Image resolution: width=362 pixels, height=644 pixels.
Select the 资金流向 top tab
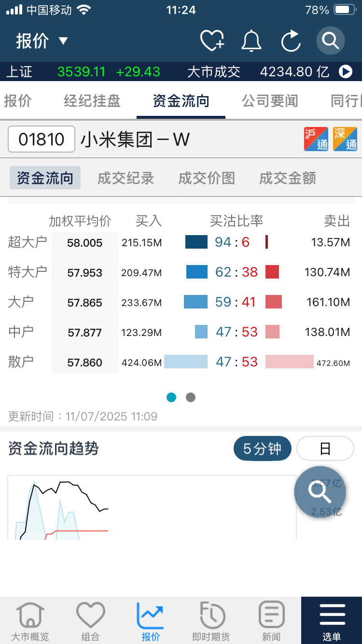[x=181, y=101]
